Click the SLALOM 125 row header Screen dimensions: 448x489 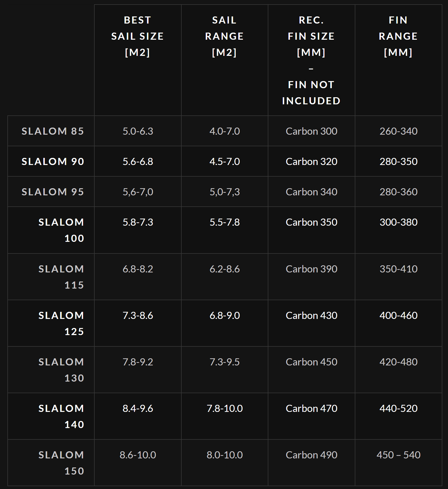(x=61, y=323)
